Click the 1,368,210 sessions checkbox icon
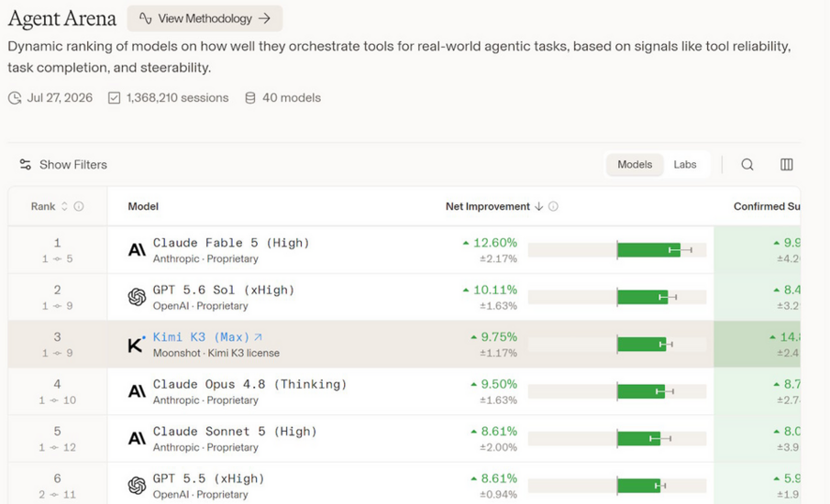Screen dimensions: 830x504 (x=114, y=98)
